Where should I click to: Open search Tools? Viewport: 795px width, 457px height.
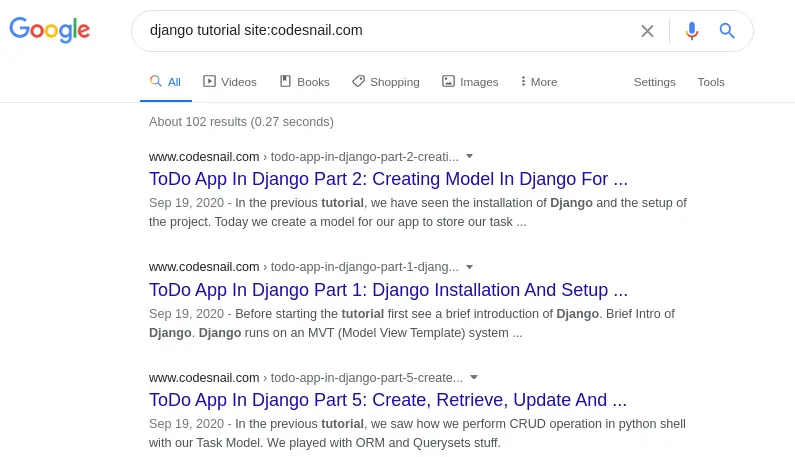click(711, 82)
